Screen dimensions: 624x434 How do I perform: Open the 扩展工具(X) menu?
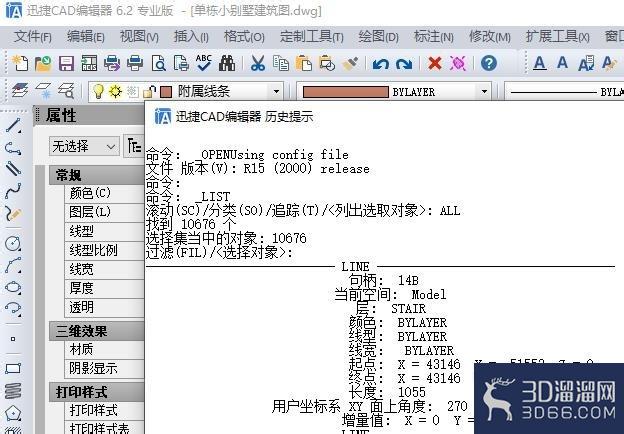(x=558, y=37)
